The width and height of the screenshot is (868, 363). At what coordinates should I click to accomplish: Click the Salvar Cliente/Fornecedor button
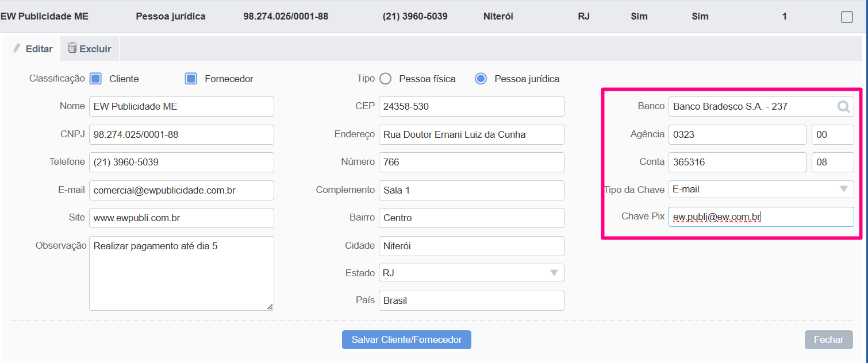coord(406,339)
